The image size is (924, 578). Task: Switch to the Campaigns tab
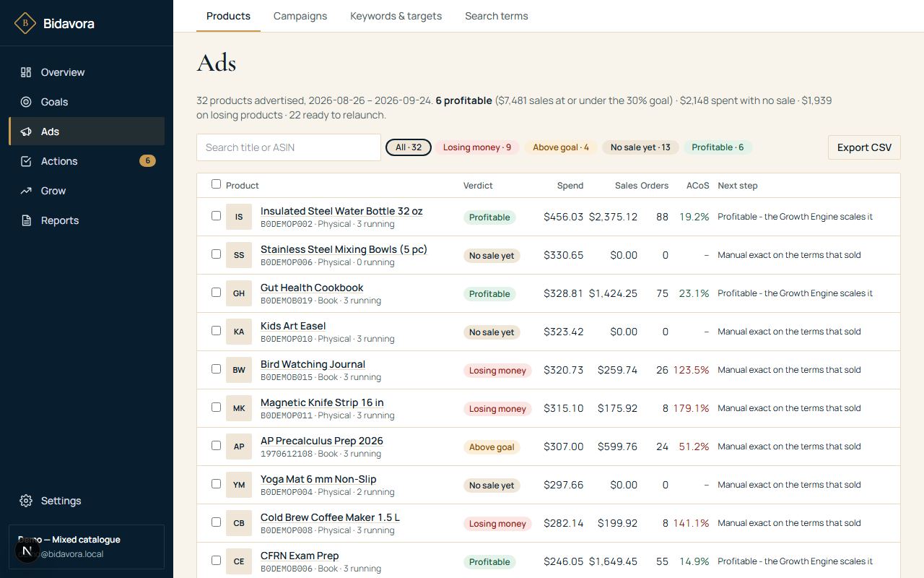pos(300,16)
